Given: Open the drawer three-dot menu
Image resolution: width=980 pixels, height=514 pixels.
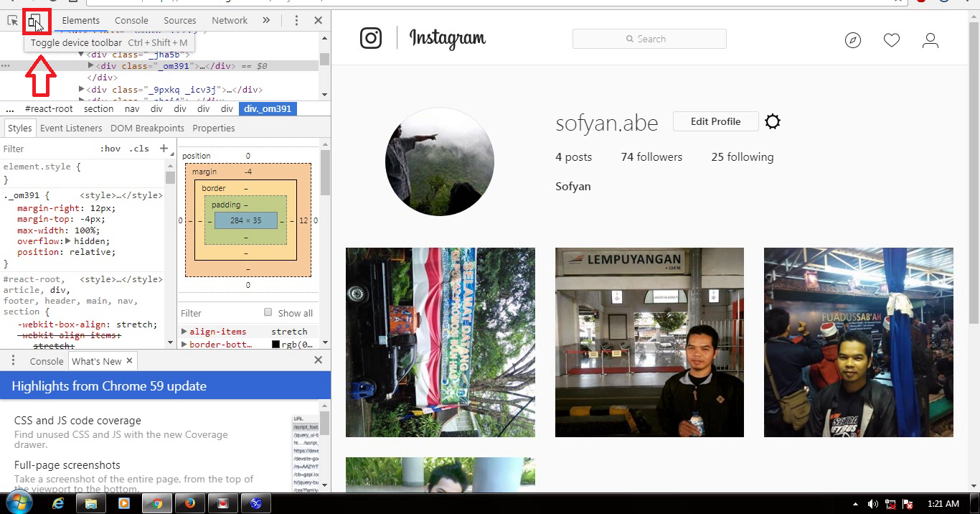Looking at the screenshot, I should pyautogui.click(x=13, y=360).
